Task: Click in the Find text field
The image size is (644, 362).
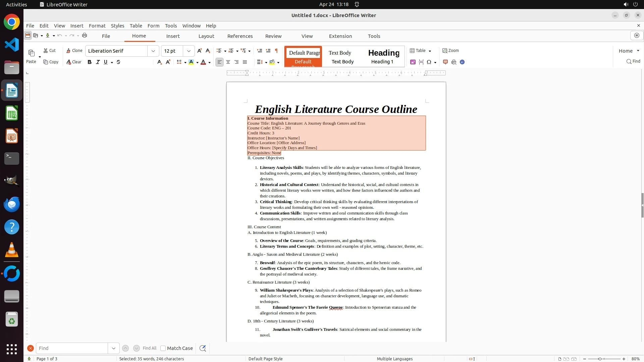Action: coord(72,348)
